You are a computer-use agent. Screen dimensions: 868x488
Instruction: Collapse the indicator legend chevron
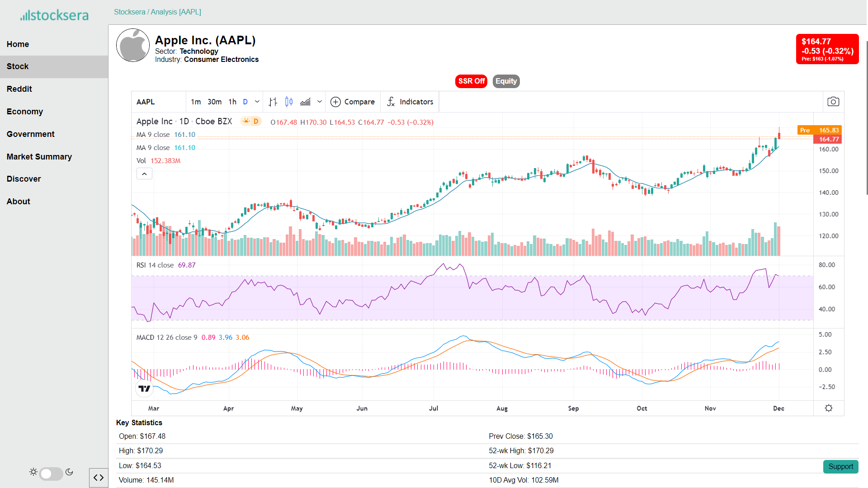click(x=144, y=174)
